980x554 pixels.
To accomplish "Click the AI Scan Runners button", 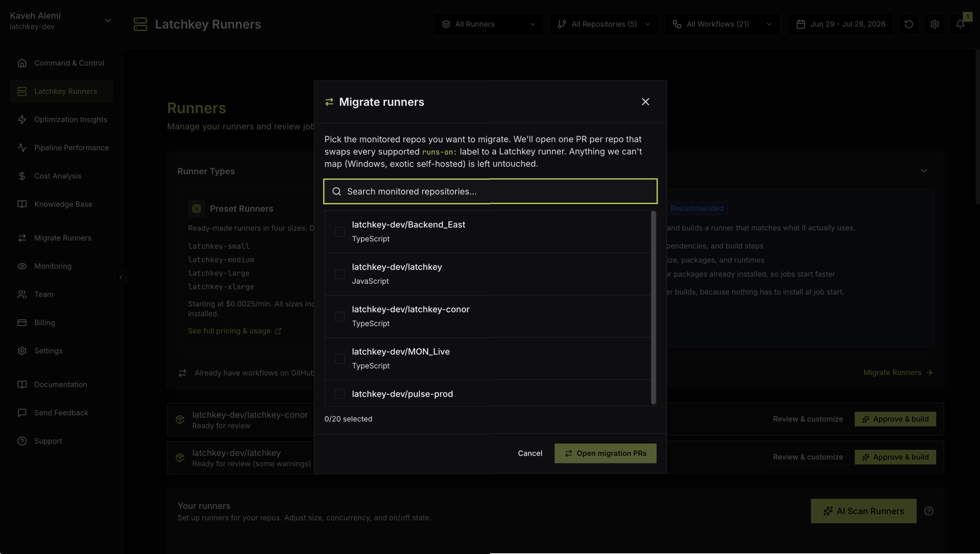I will pos(863,511).
